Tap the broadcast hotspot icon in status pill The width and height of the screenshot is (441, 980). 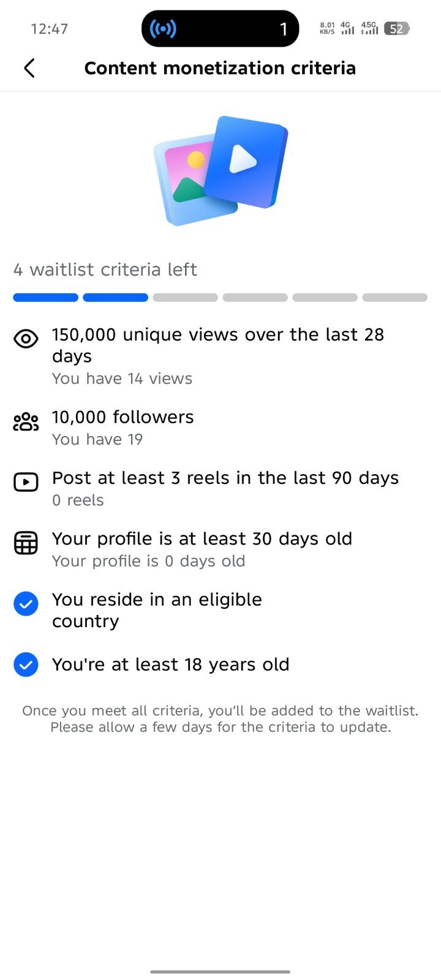click(x=163, y=29)
